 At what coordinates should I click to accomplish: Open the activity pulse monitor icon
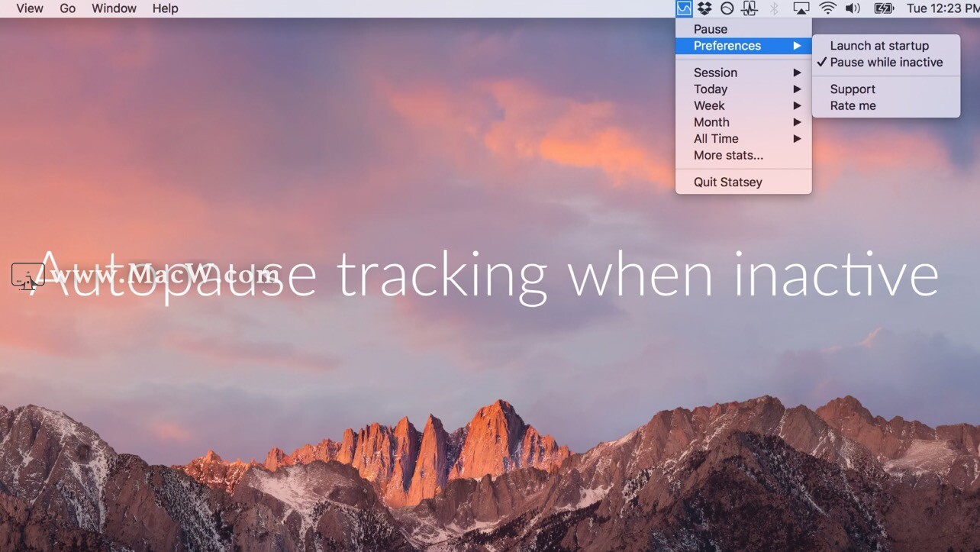point(750,8)
